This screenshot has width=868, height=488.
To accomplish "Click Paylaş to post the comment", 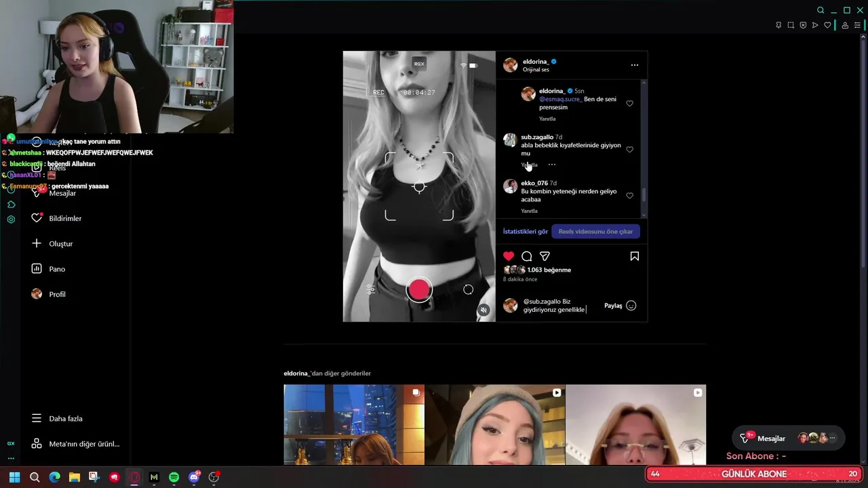I will tap(613, 306).
